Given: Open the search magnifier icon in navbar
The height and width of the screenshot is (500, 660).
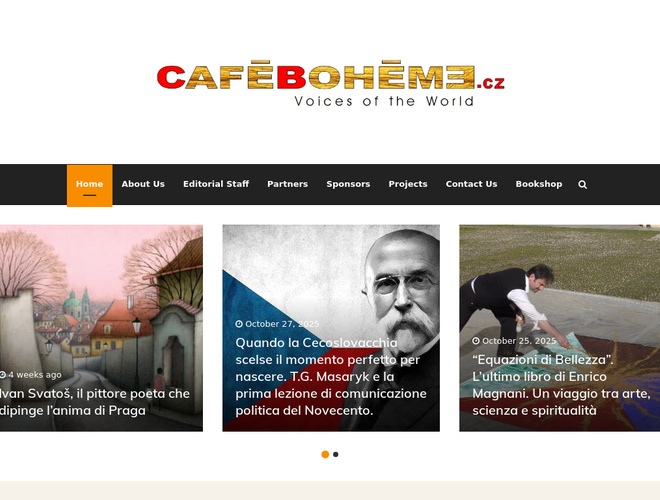Looking at the screenshot, I should tap(583, 184).
